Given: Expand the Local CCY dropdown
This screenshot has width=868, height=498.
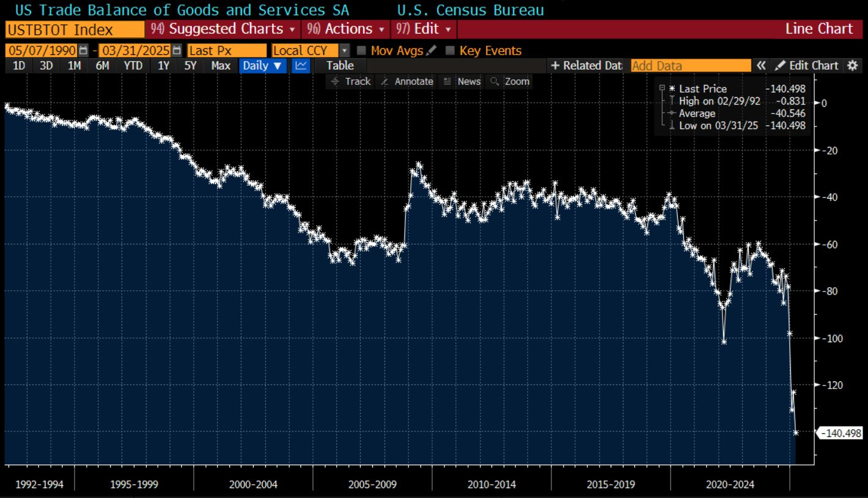Looking at the screenshot, I should click(344, 51).
